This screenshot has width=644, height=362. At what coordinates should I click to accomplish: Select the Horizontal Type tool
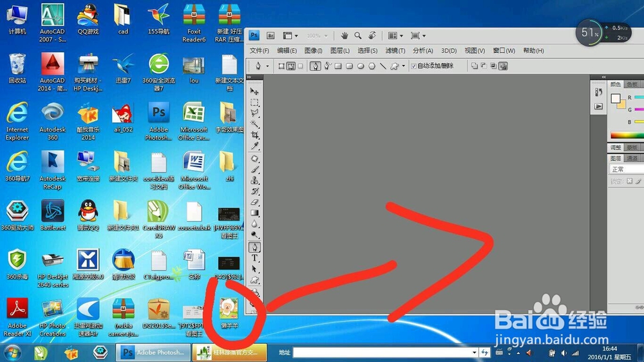[254, 258]
